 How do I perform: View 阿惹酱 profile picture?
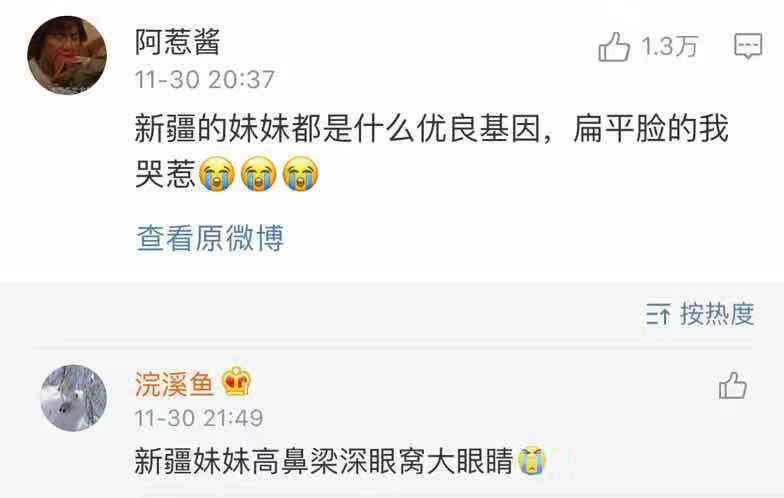click(x=66, y=55)
